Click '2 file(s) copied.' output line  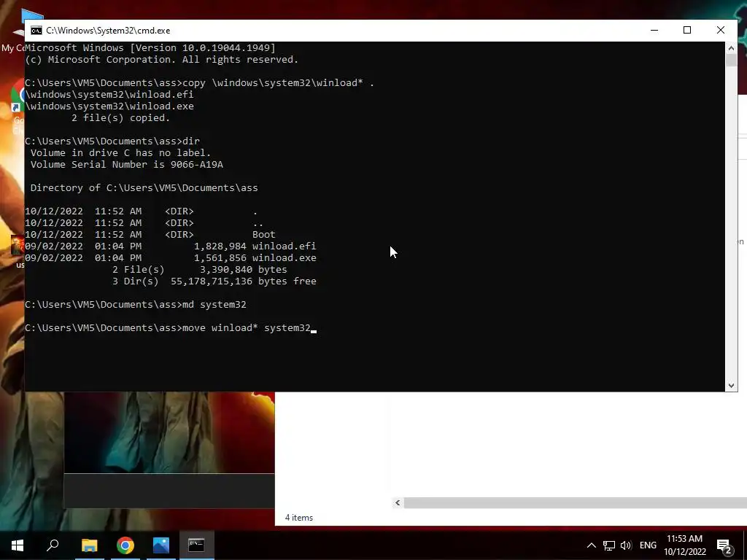pos(120,117)
